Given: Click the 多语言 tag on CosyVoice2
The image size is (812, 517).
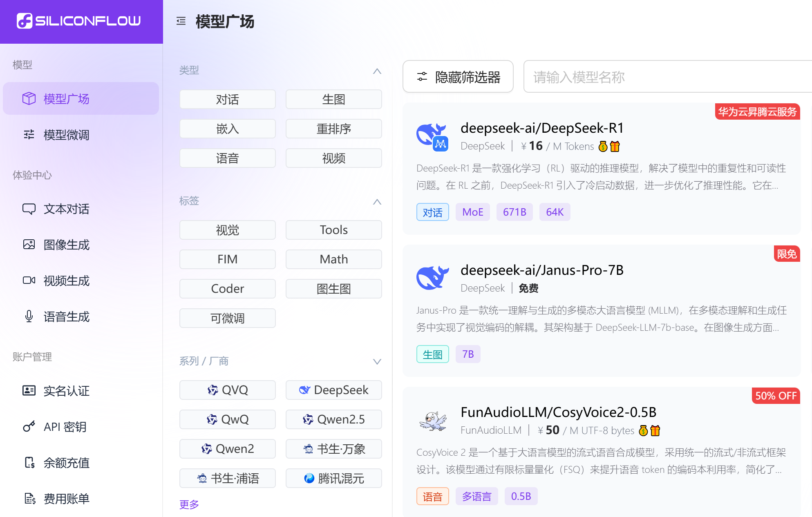Looking at the screenshot, I should [477, 496].
